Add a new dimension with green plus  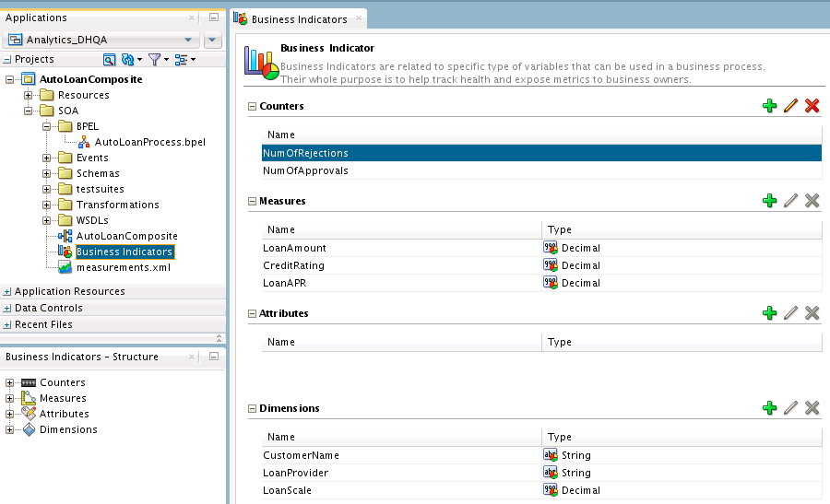click(x=770, y=408)
